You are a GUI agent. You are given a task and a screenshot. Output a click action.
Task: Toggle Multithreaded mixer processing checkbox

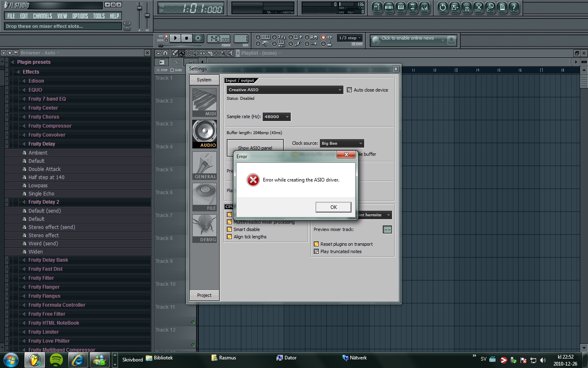(229, 222)
